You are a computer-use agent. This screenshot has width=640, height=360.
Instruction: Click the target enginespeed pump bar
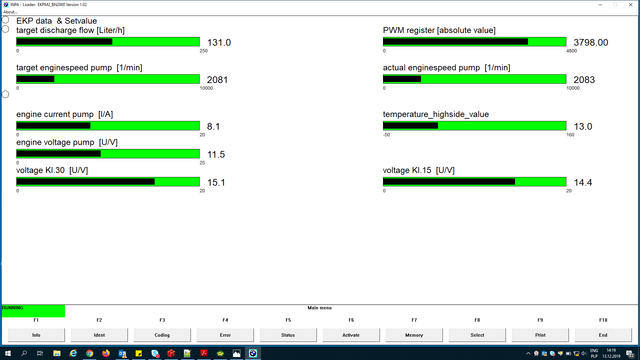tap(108, 79)
